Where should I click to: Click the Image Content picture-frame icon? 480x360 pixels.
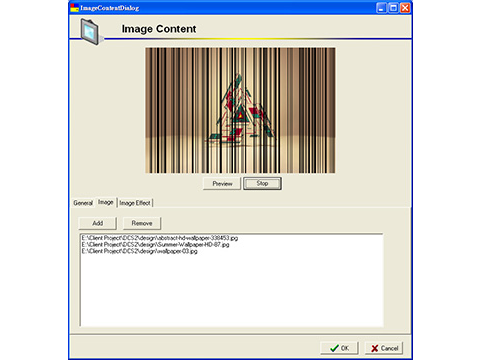pos(92,32)
